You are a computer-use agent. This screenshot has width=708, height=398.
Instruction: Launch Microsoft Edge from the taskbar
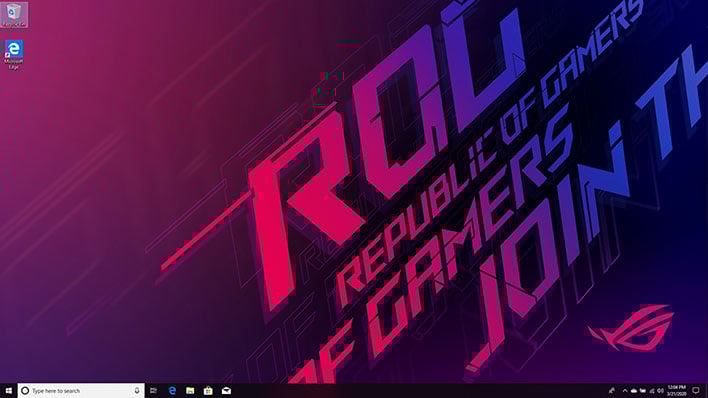(172, 391)
